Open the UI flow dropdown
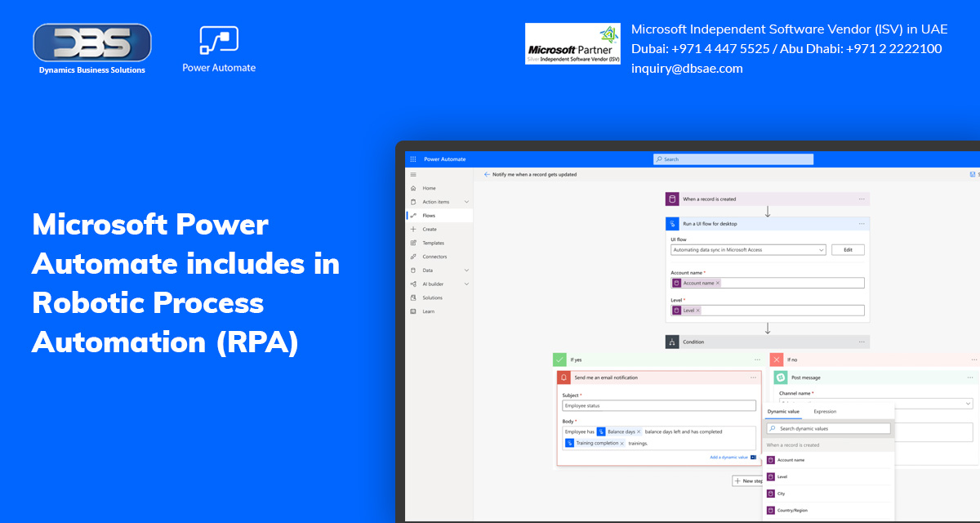 click(748, 250)
